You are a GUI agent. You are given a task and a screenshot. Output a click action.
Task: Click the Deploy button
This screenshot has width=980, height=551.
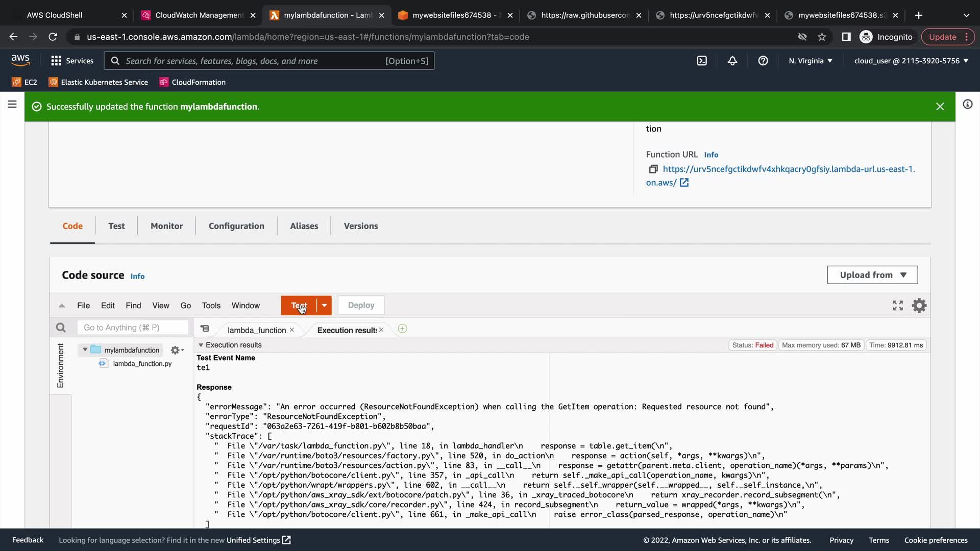361,306
